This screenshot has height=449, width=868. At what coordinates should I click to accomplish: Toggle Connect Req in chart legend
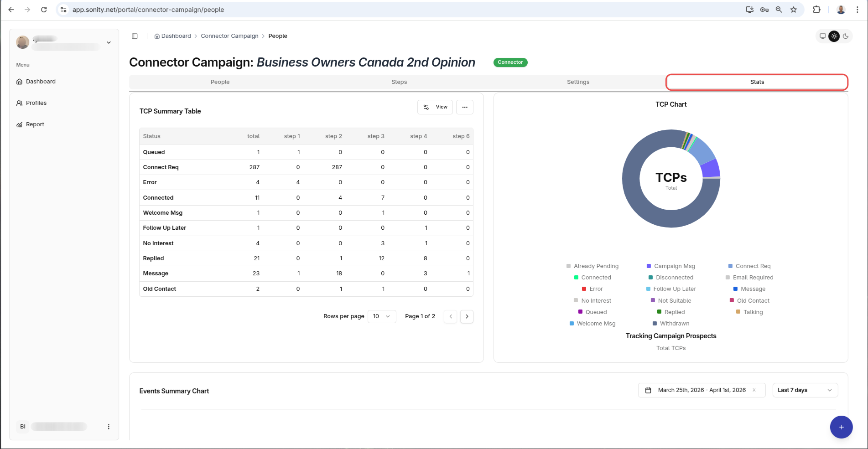point(749,266)
